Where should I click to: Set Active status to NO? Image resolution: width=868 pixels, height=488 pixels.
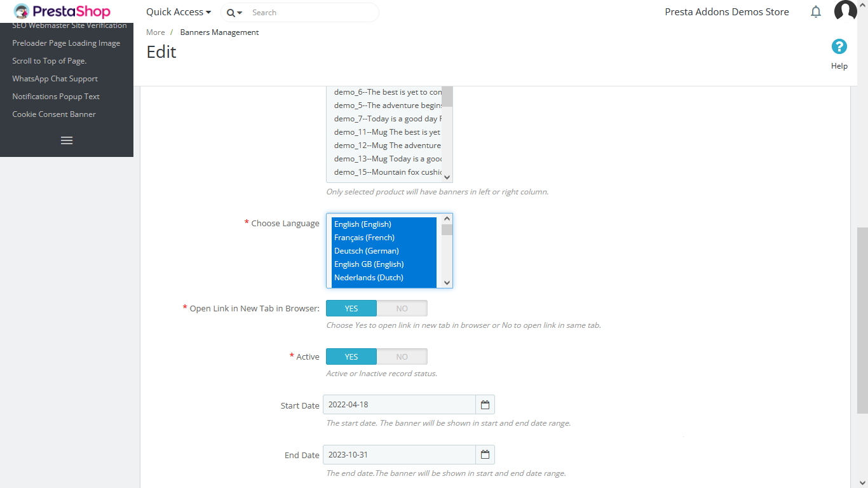tap(402, 356)
